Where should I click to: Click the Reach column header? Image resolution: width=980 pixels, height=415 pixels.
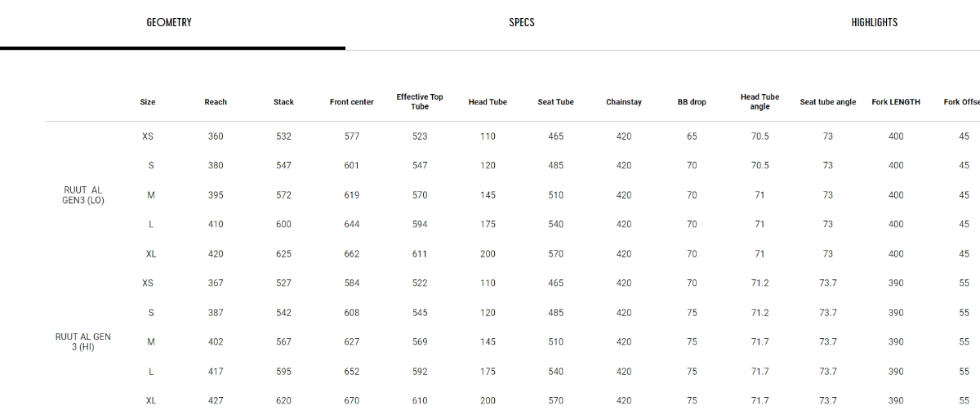click(216, 102)
